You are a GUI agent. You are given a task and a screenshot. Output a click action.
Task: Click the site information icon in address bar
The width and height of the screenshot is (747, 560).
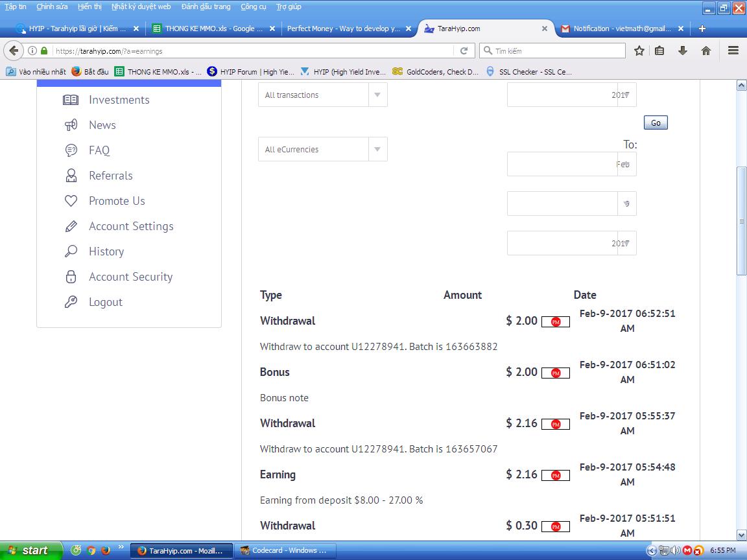(x=32, y=51)
